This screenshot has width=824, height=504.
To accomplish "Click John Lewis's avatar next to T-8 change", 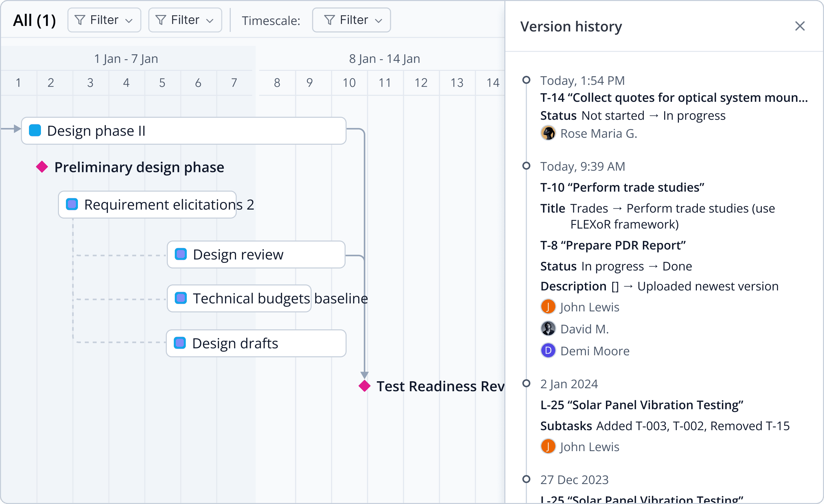I will pyautogui.click(x=548, y=306).
